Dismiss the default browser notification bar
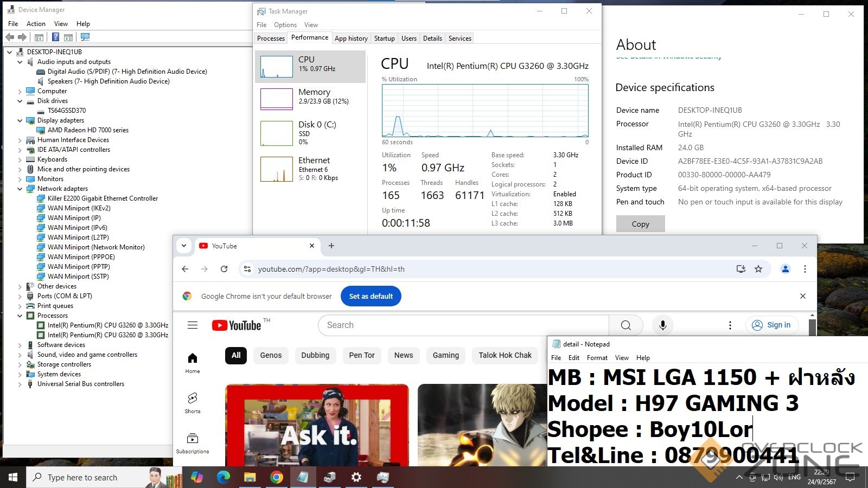 [x=803, y=296]
